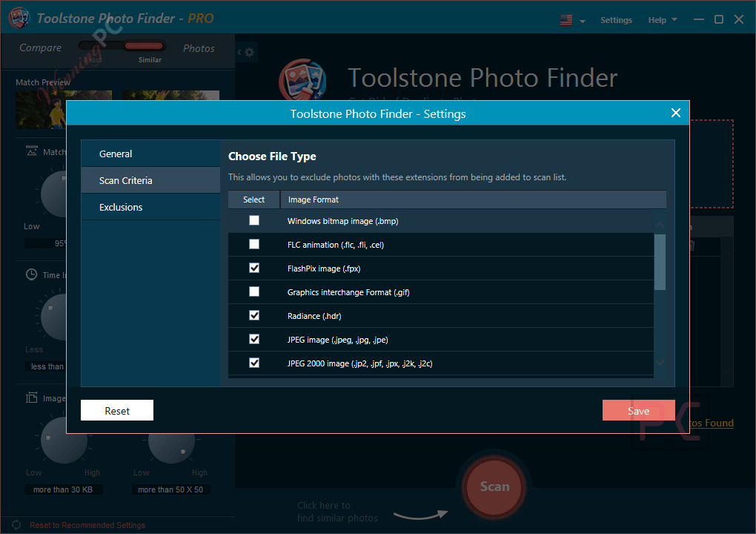Click the Photos label
This screenshot has width=756, height=534.
[x=199, y=48]
